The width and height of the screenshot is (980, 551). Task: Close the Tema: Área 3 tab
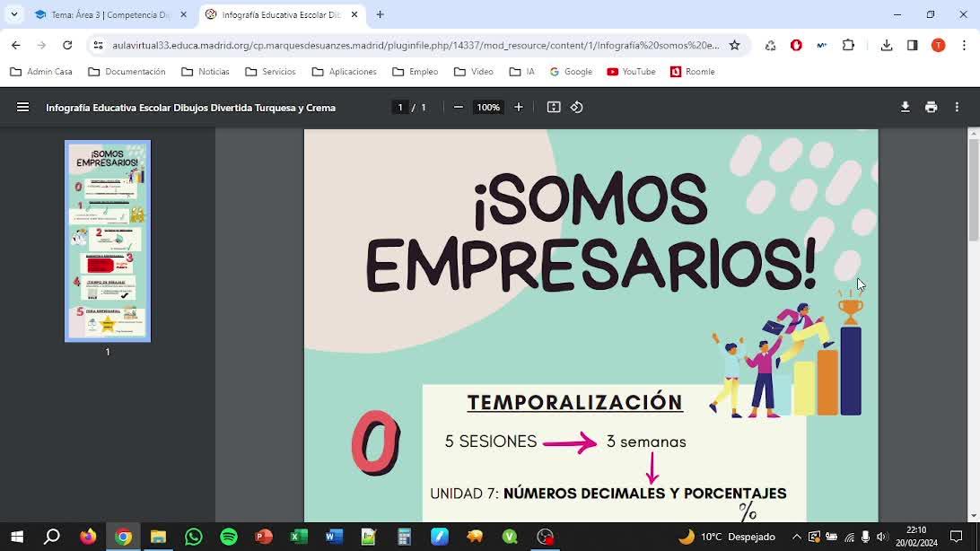click(183, 14)
